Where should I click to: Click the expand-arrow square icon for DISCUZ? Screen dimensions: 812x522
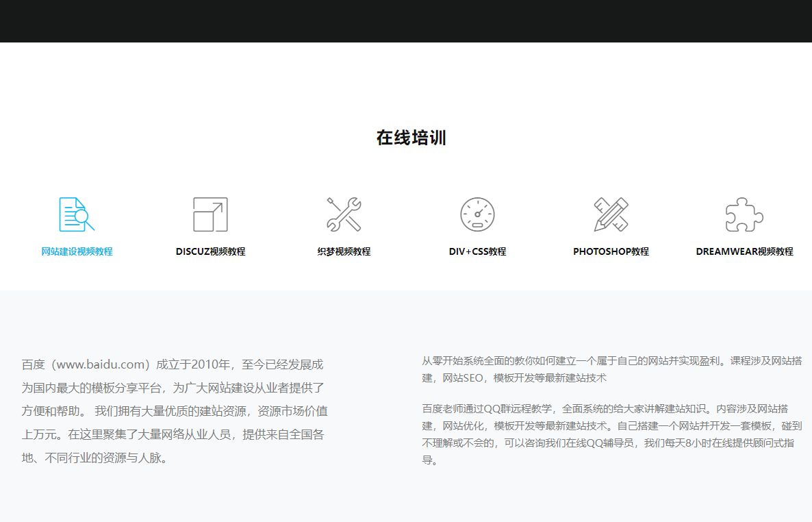[x=210, y=214]
